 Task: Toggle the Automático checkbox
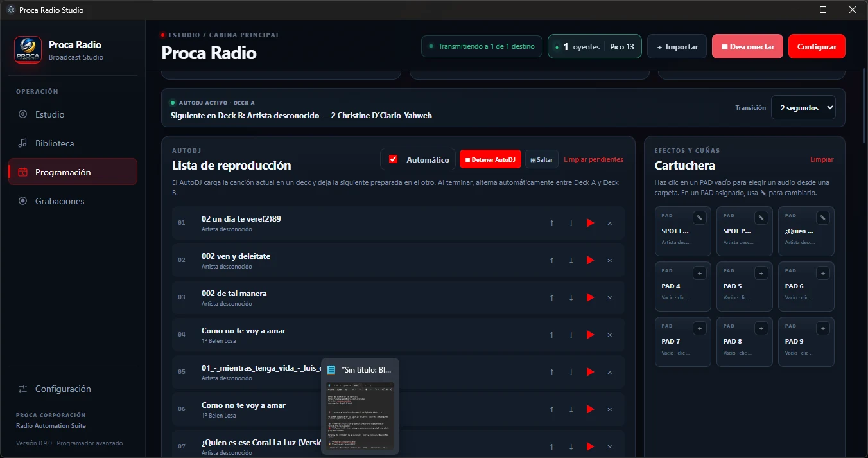(394, 159)
